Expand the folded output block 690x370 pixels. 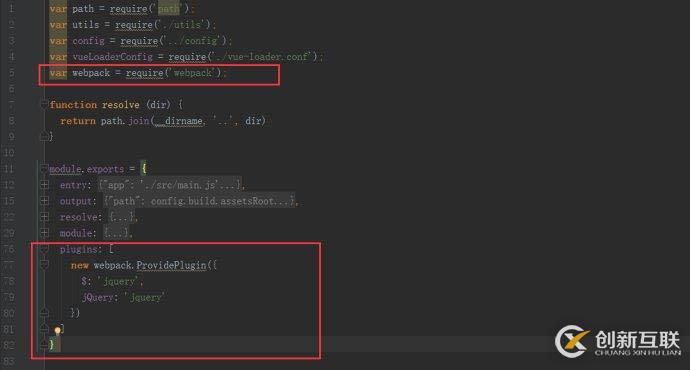click(x=44, y=201)
